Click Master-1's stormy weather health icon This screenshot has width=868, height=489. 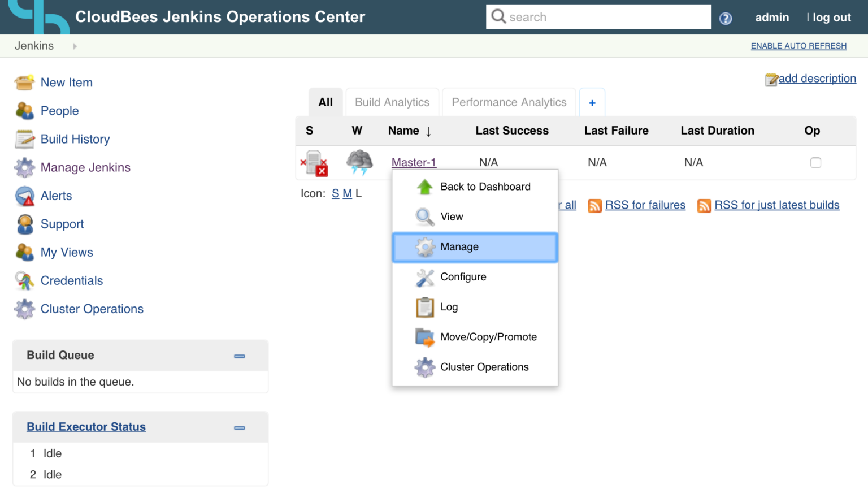(x=358, y=162)
